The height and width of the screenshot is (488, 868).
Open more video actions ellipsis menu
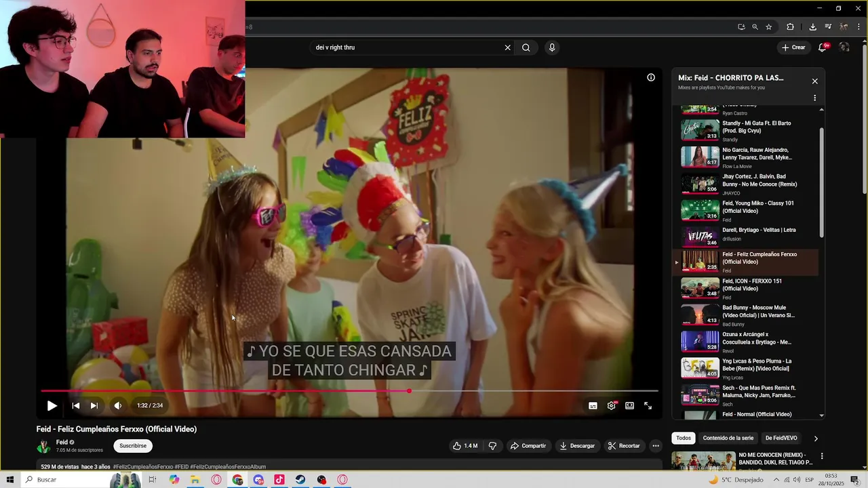click(x=656, y=446)
